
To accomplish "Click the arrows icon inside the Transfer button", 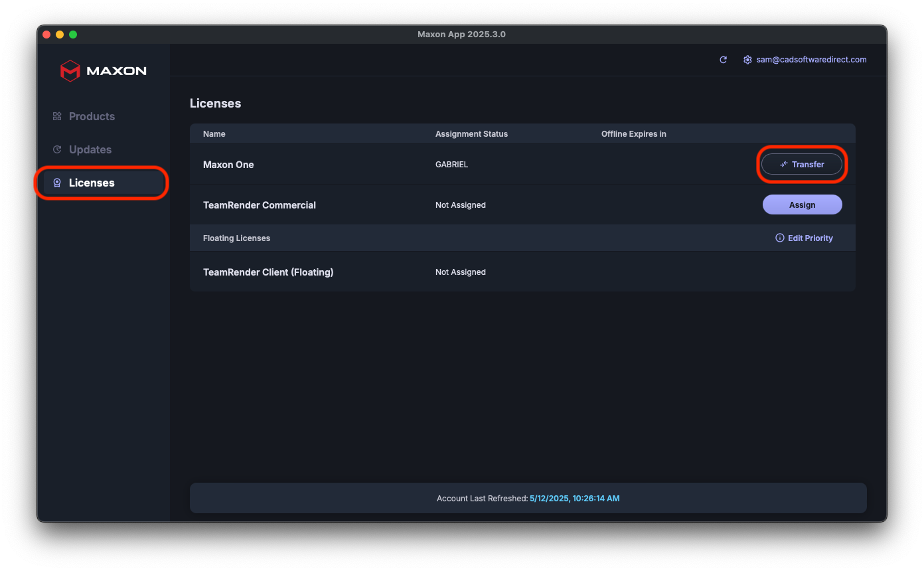I will [x=783, y=164].
